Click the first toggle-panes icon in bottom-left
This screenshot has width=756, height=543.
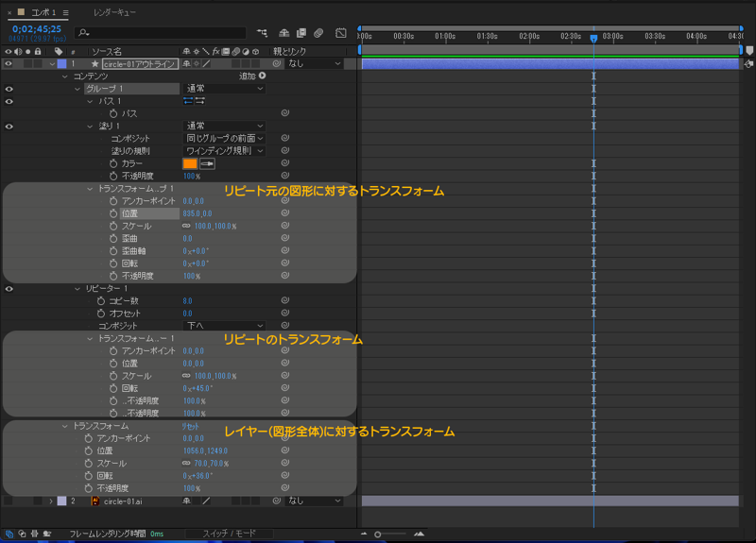click(9, 534)
